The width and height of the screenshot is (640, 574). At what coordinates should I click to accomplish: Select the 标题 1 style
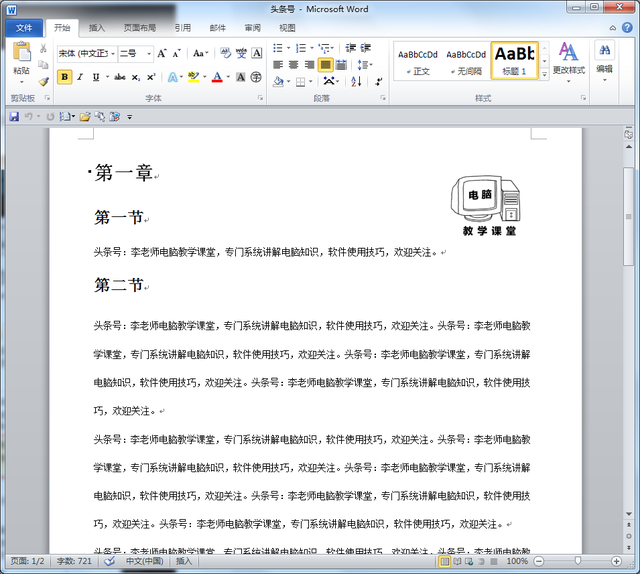(x=514, y=60)
